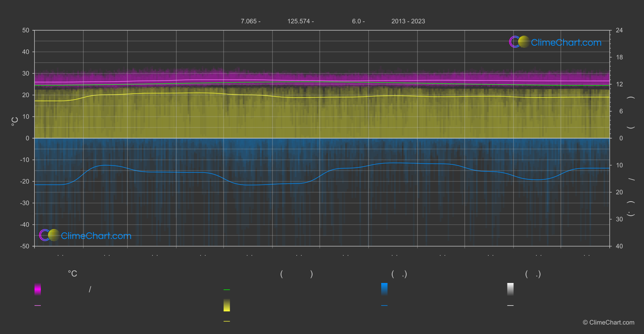This screenshot has width=644, height=334.
Task: Click the °C heading above legend
Action: click(x=72, y=274)
